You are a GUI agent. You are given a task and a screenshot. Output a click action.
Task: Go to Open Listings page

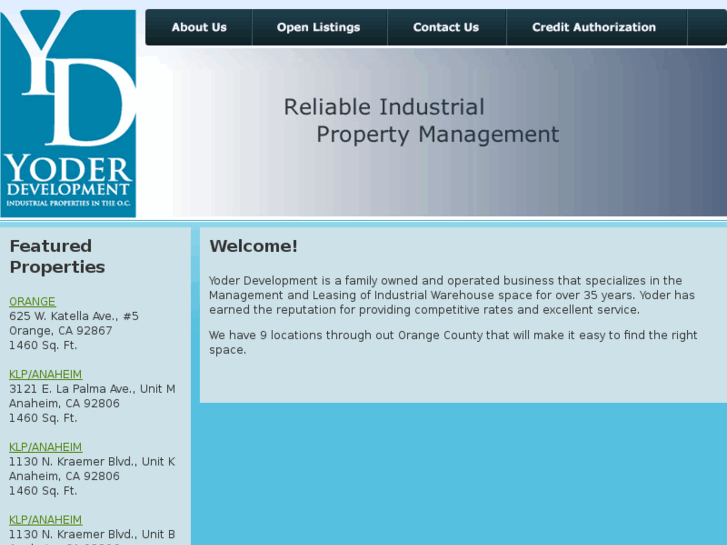tap(319, 27)
